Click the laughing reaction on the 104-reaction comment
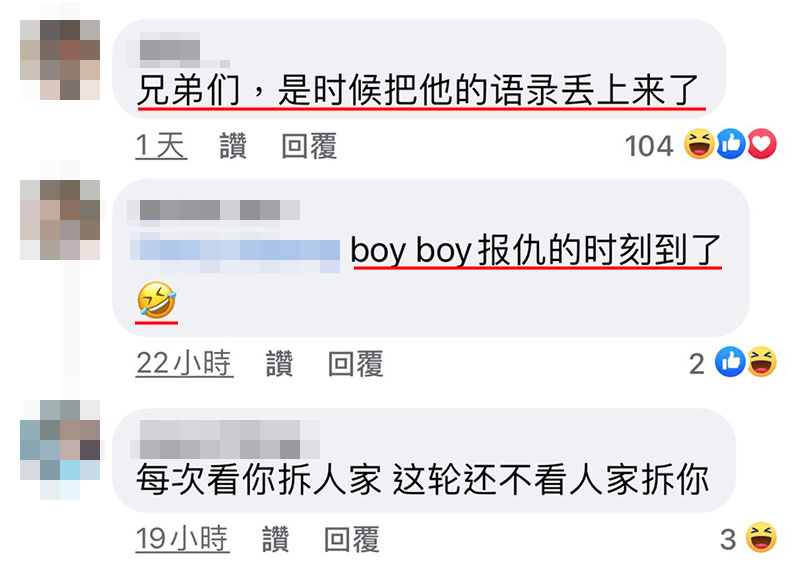This screenshot has width=800, height=563. tap(699, 144)
